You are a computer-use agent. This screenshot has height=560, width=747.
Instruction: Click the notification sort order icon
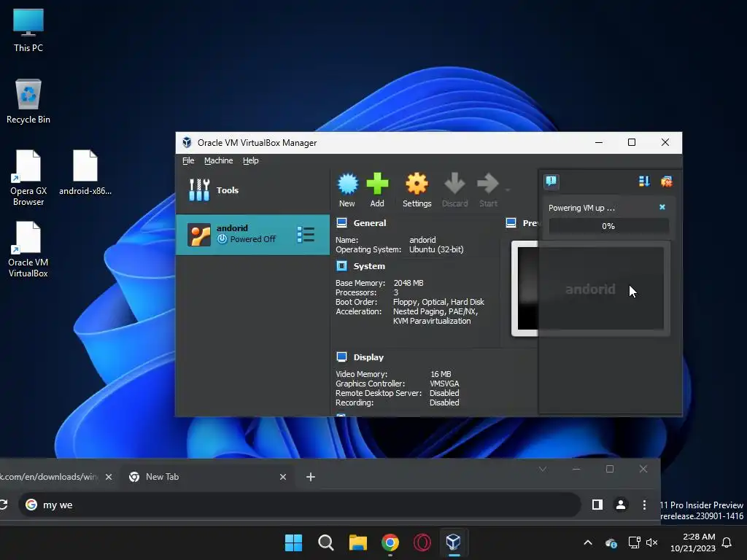pyautogui.click(x=644, y=181)
